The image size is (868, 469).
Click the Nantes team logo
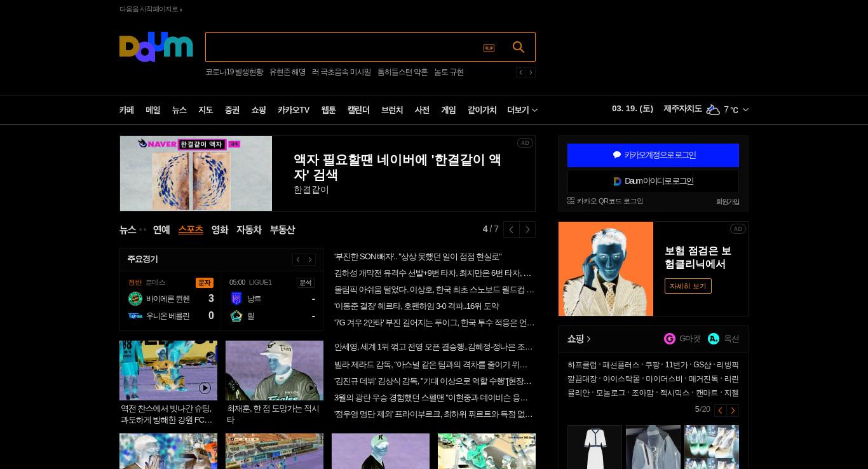coord(236,299)
